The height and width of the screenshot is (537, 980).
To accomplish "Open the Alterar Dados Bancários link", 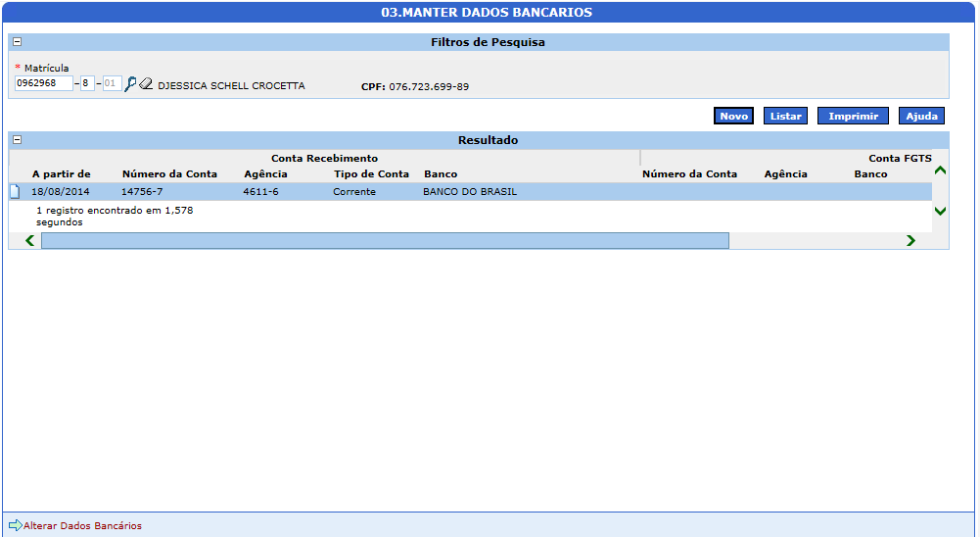I will pos(82,526).
